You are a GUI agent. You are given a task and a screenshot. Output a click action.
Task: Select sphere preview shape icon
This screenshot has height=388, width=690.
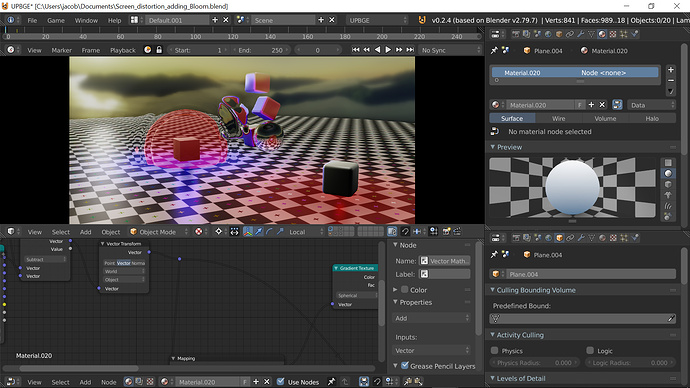[x=668, y=173]
